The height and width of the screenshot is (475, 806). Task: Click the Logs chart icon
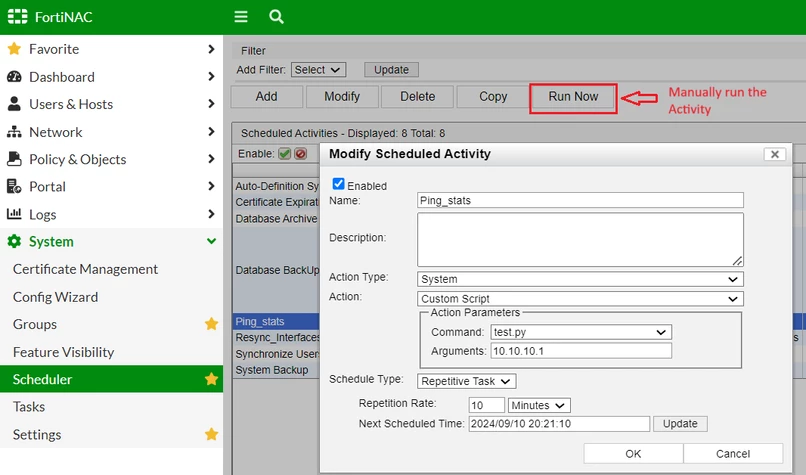click(x=14, y=213)
